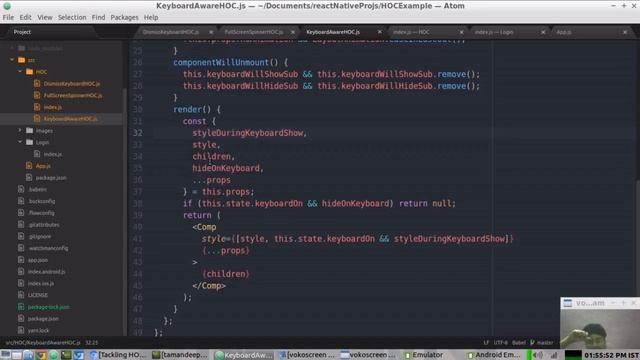640x360 pixels.
Task: Open FullScreenSpinnerHOC.js in the tree
Action: tap(73, 95)
